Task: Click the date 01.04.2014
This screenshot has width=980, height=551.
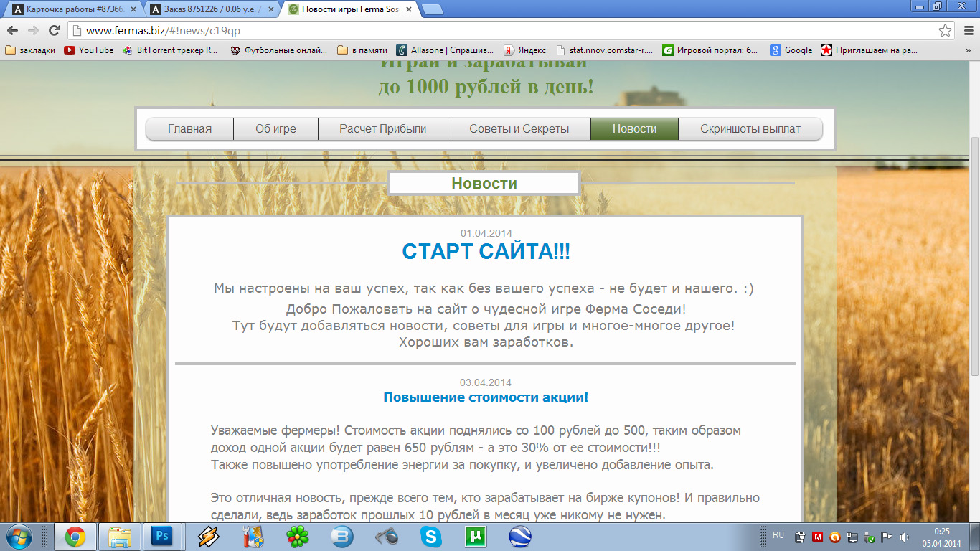Action: pos(486,233)
